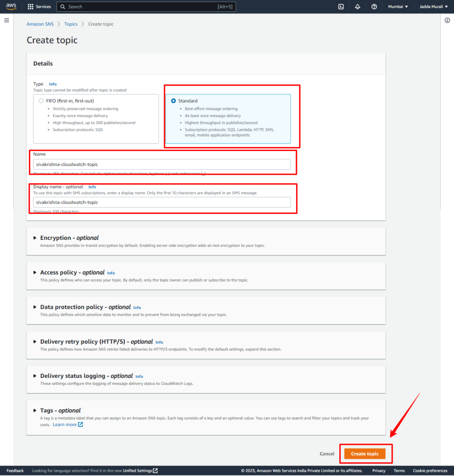This screenshot has width=454, height=476.
Task: Click the Learn more external link icon
Action: (x=80, y=424)
